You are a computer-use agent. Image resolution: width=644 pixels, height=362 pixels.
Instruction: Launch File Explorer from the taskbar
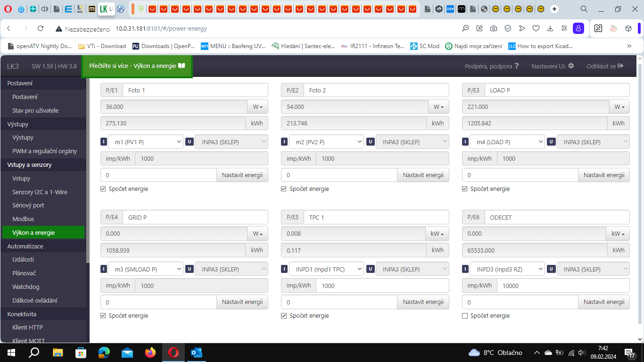[x=58, y=353]
